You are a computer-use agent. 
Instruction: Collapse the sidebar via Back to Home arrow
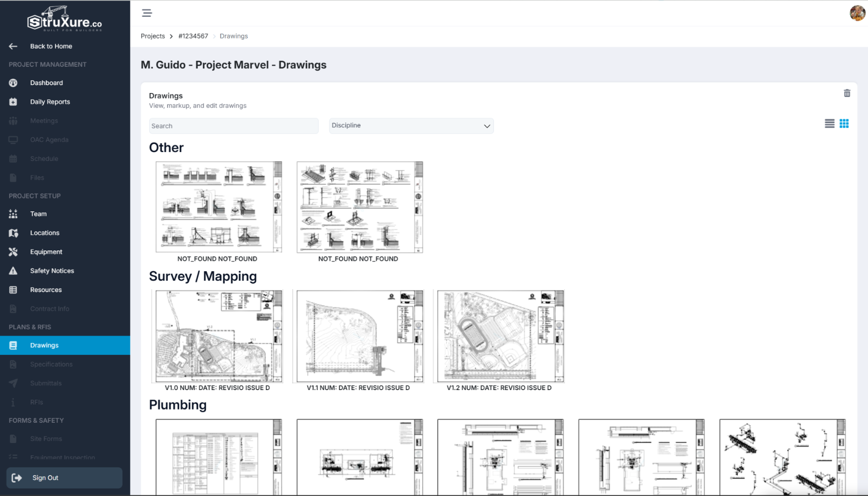coord(13,46)
